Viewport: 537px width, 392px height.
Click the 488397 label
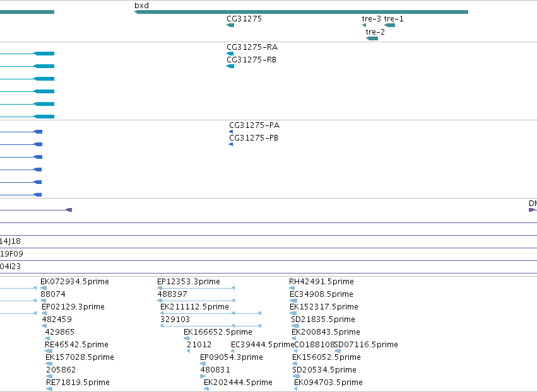(x=172, y=294)
